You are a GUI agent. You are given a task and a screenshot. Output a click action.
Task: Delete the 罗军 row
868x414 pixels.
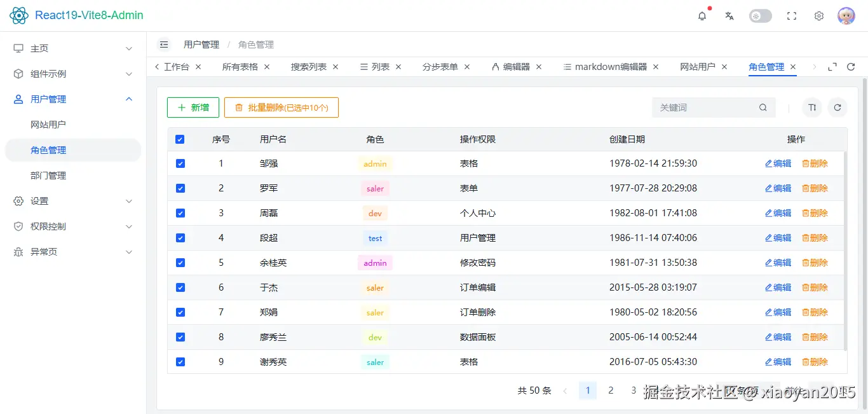pyautogui.click(x=815, y=188)
